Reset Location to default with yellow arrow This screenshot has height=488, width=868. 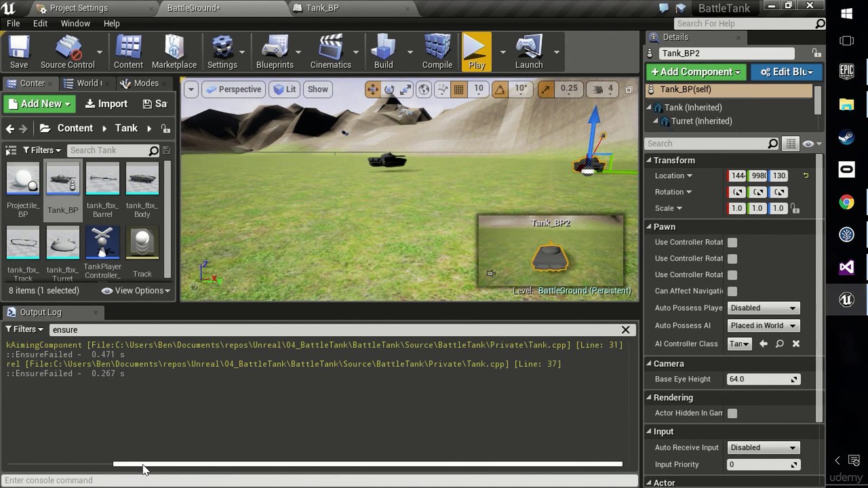(x=806, y=176)
